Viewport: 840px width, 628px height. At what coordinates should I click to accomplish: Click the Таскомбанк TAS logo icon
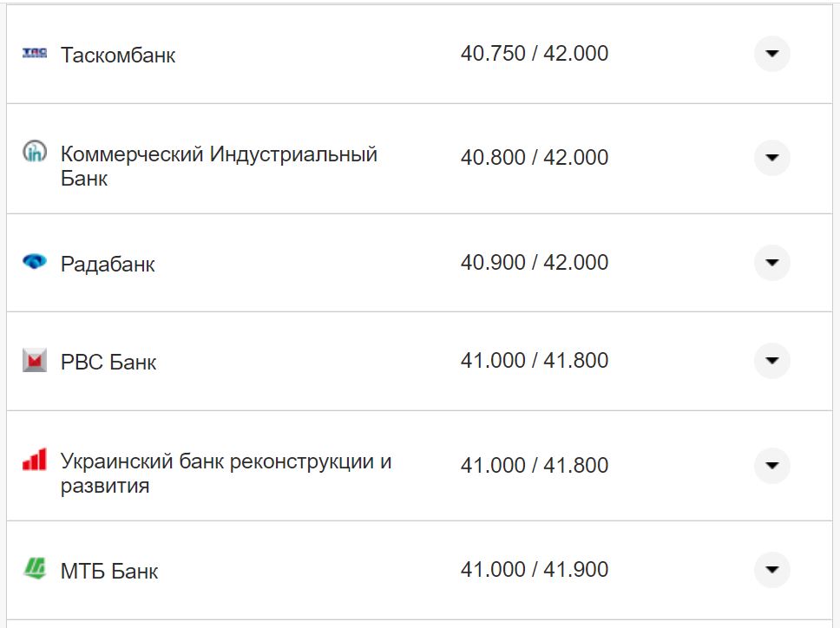point(33,54)
